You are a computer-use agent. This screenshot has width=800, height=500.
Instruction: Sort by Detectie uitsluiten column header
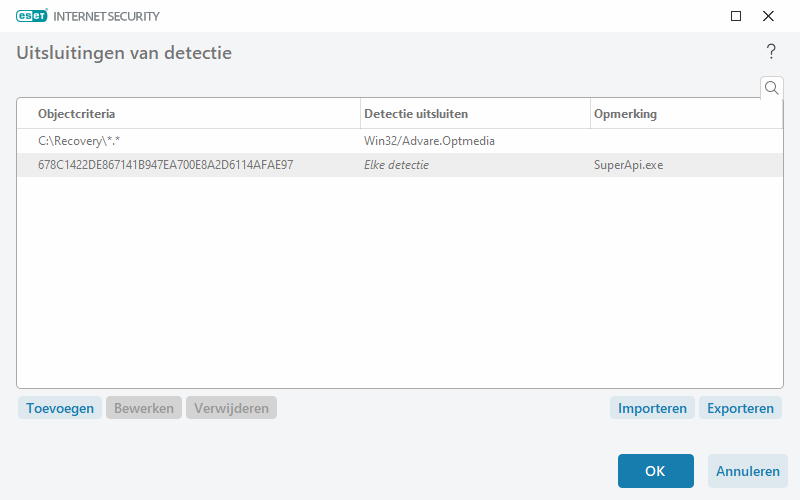click(476, 114)
